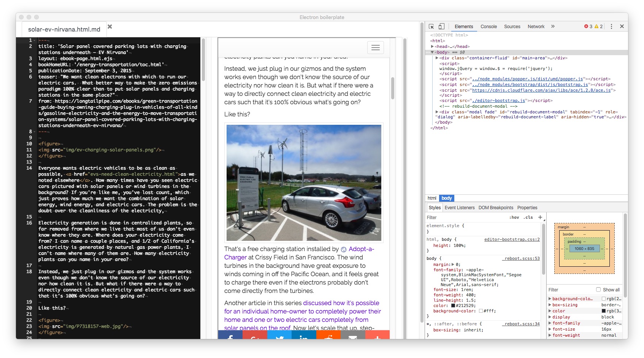This screenshot has width=644, height=358.
Task: Toggle the device toolbar icon
Action: tap(441, 26)
